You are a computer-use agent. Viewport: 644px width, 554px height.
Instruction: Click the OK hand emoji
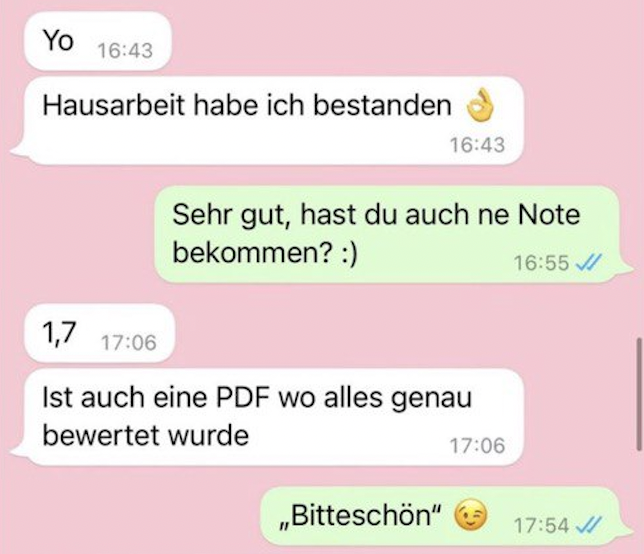480,106
